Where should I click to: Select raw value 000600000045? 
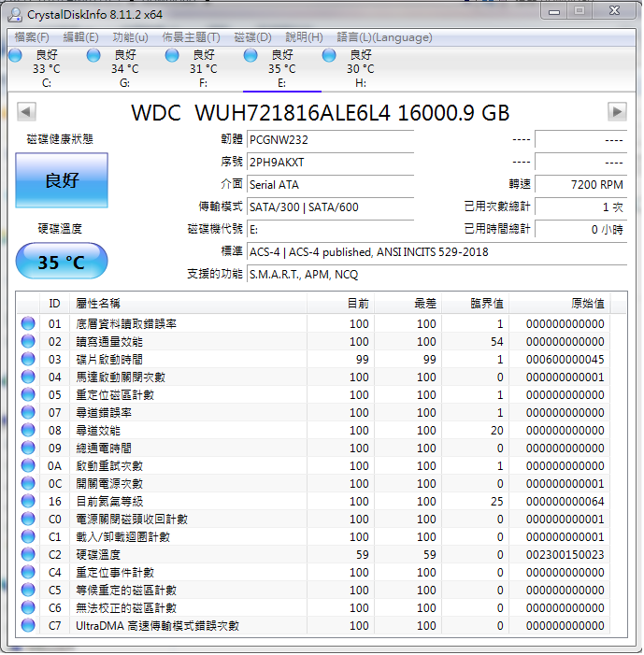pos(565,359)
